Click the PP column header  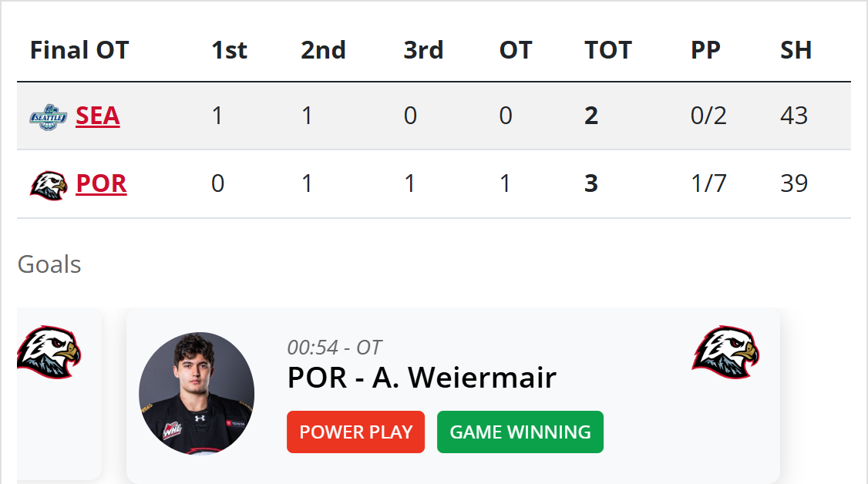(705, 50)
